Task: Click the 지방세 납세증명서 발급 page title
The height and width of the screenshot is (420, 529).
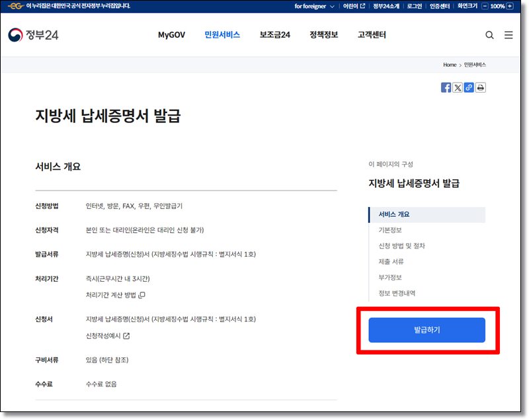Action: pos(108,116)
